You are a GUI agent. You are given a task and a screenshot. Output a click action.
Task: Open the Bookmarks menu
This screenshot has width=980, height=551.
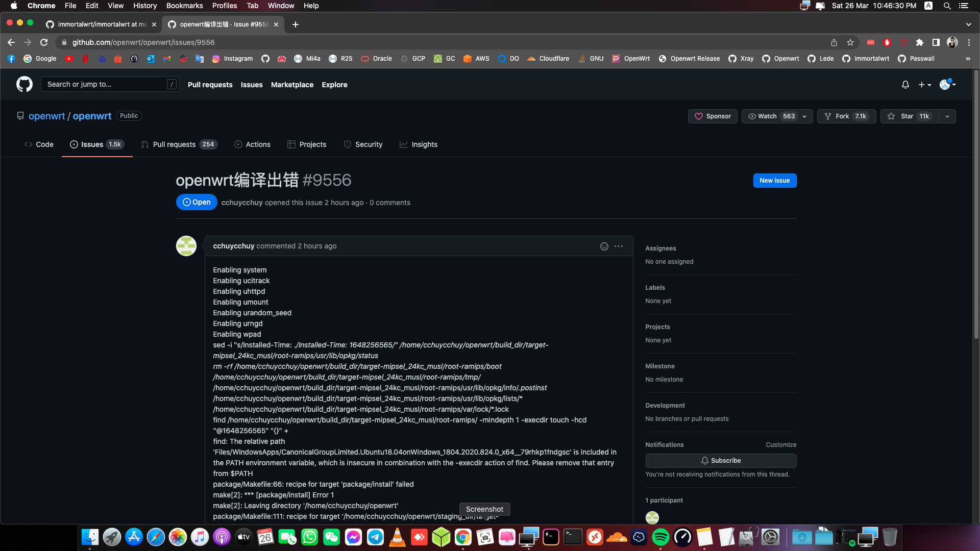click(184, 6)
